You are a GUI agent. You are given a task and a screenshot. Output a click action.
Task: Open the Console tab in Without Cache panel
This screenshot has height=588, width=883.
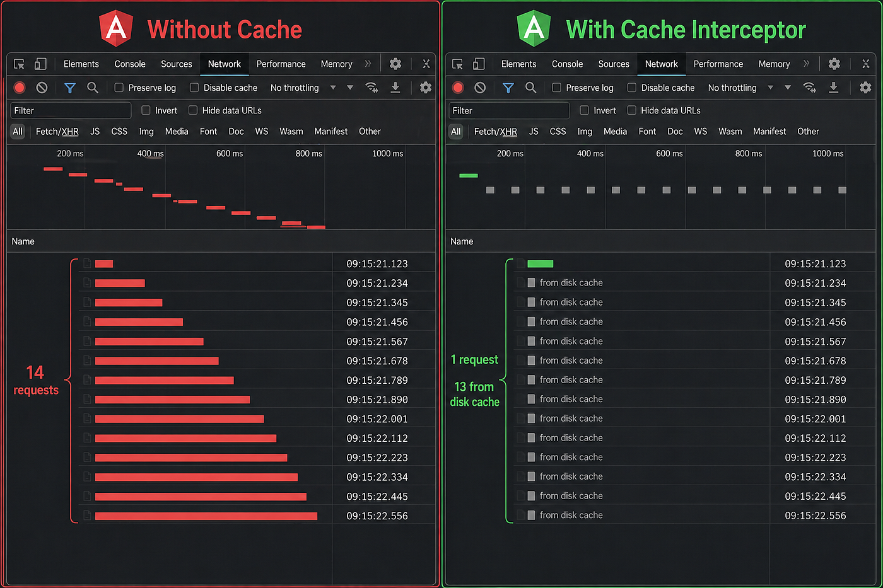coord(130,64)
